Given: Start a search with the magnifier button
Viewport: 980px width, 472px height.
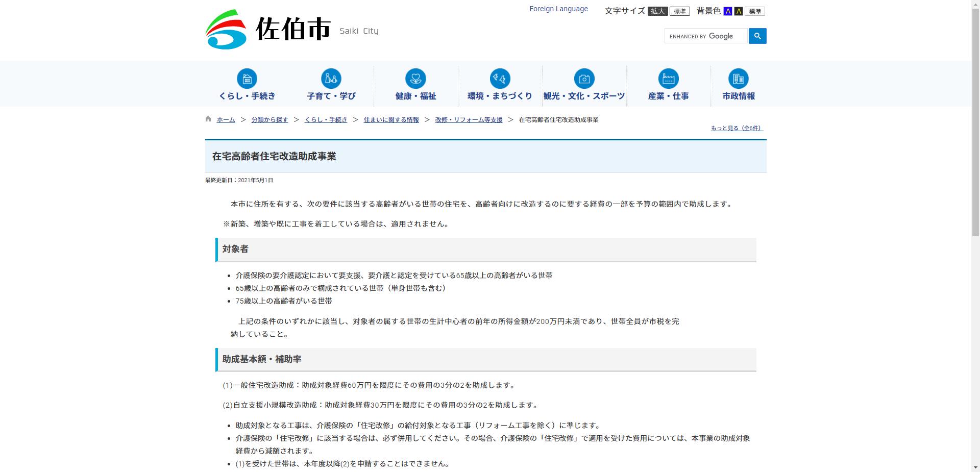Looking at the screenshot, I should tap(757, 36).
